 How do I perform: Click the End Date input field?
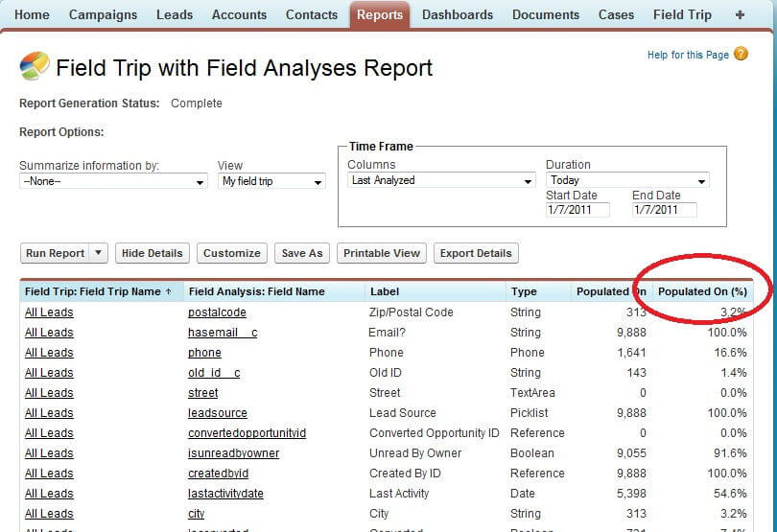tap(664, 210)
